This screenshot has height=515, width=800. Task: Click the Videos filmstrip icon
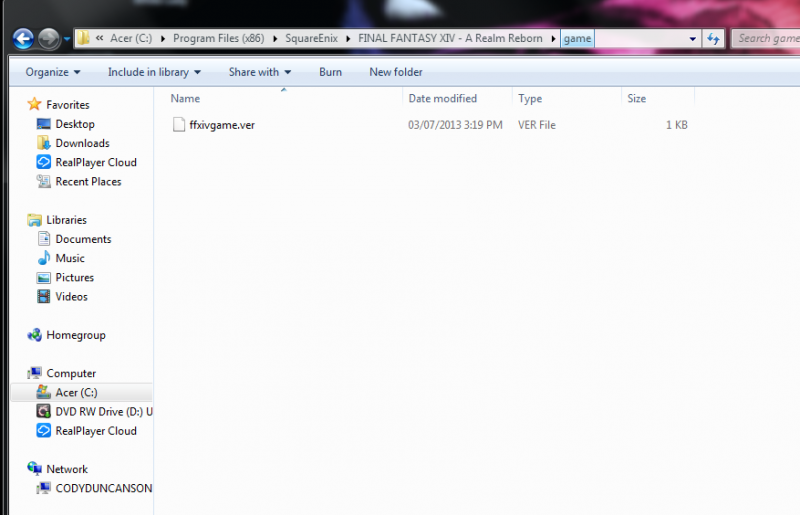44,296
